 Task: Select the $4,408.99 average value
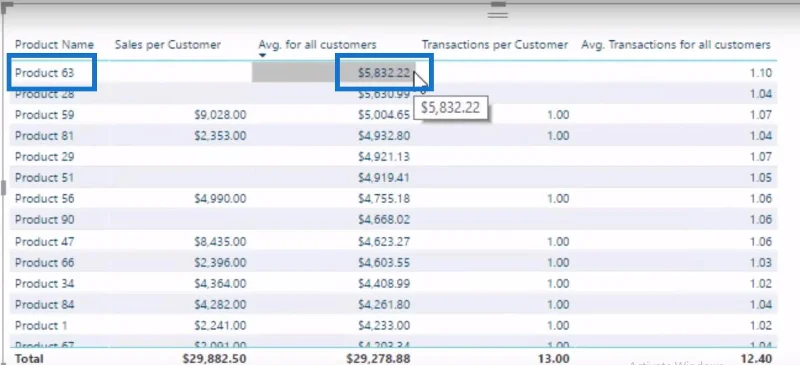[384, 283]
